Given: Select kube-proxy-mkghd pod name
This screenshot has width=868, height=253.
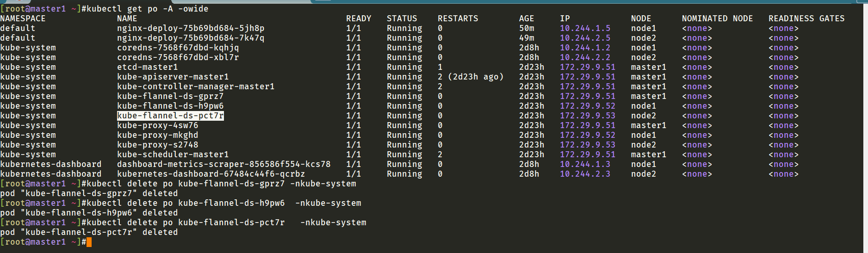Looking at the screenshot, I should (x=158, y=135).
